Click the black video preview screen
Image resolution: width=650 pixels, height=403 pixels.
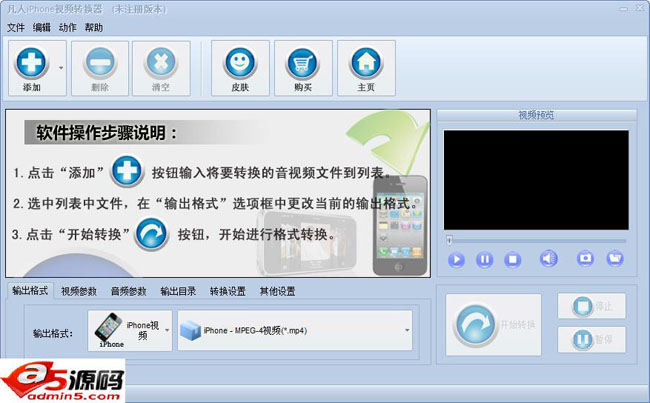tap(536, 180)
